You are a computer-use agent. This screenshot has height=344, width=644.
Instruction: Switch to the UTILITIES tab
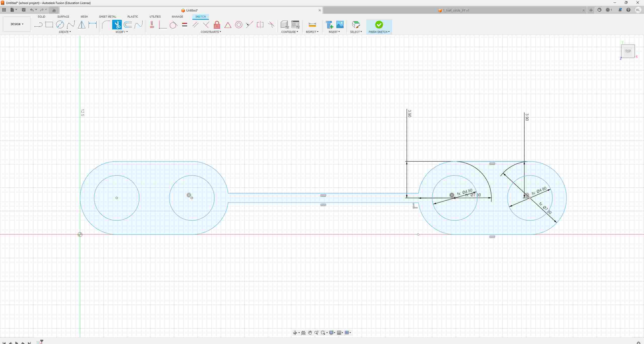(x=155, y=17)
